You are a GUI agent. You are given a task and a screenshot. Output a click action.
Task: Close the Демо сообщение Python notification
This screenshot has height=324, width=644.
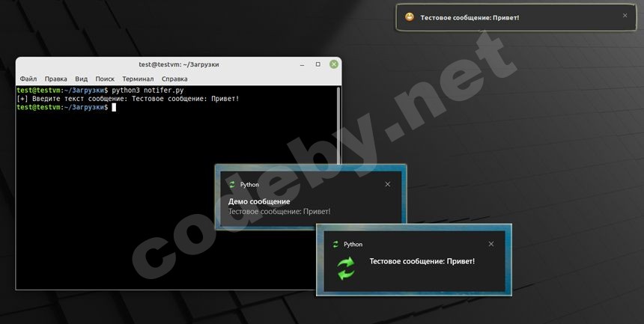point(388,184)
